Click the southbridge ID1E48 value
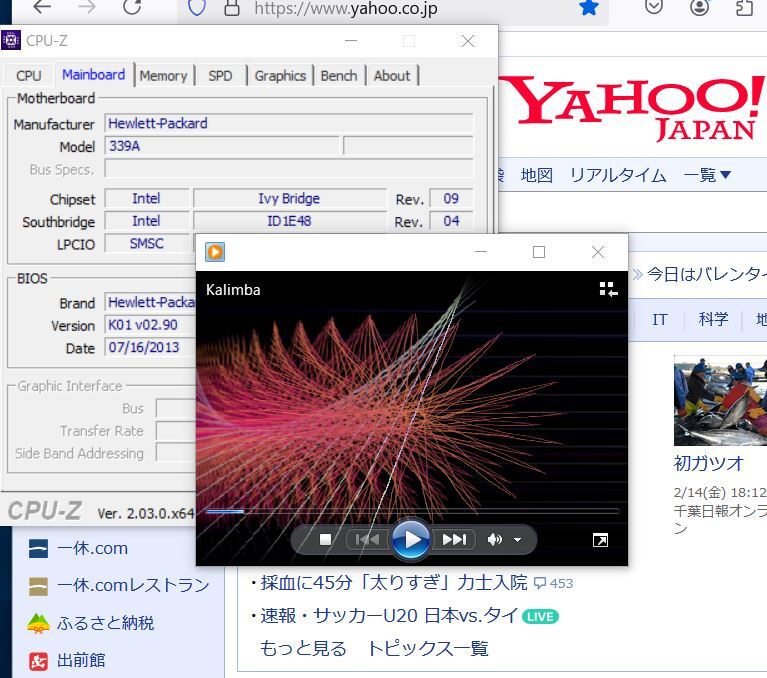Screen dimensions: 767x678 [x=289, y=221]
